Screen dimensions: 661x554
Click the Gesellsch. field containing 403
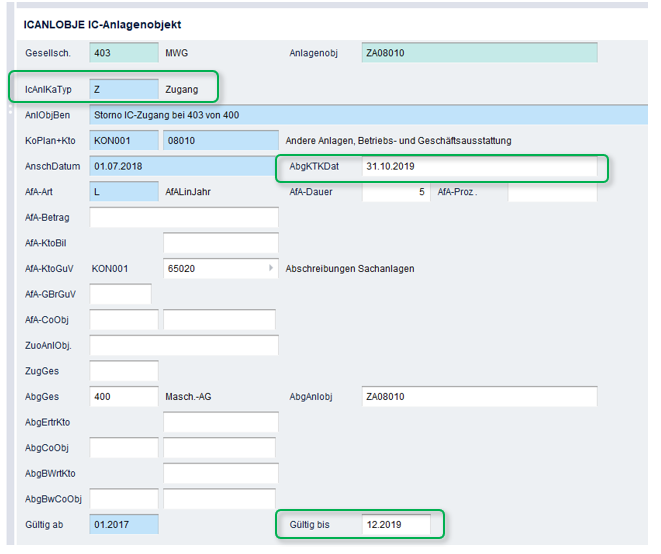(124, 53)
